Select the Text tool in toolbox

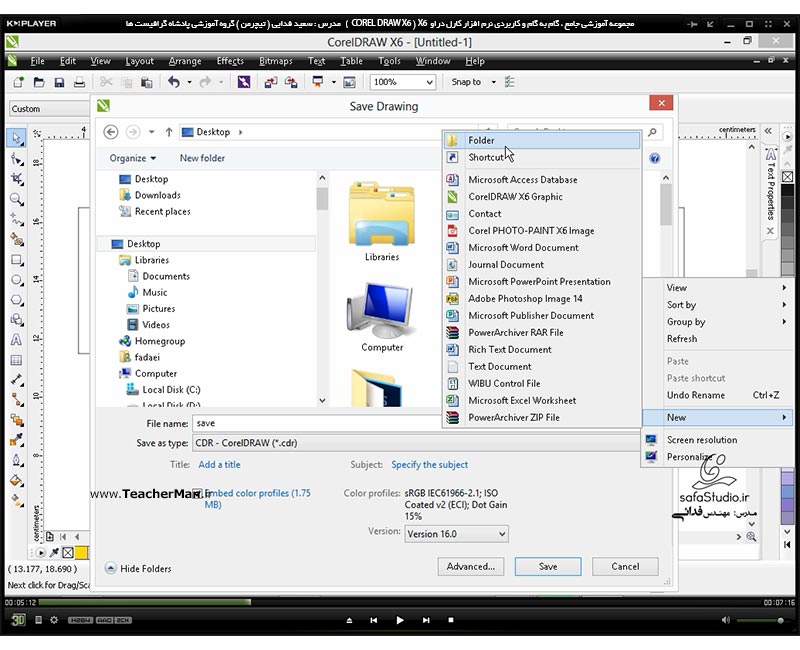(16, 340)
